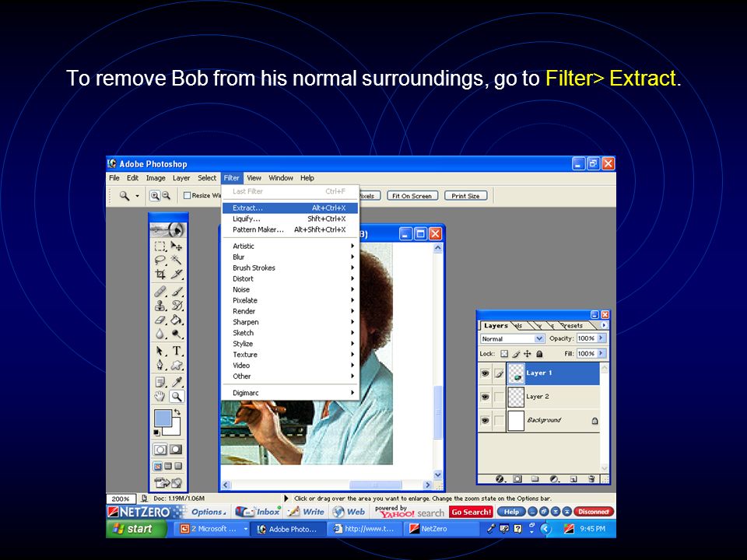
Task: Click the Fit On Screen button
Action: 412,196
